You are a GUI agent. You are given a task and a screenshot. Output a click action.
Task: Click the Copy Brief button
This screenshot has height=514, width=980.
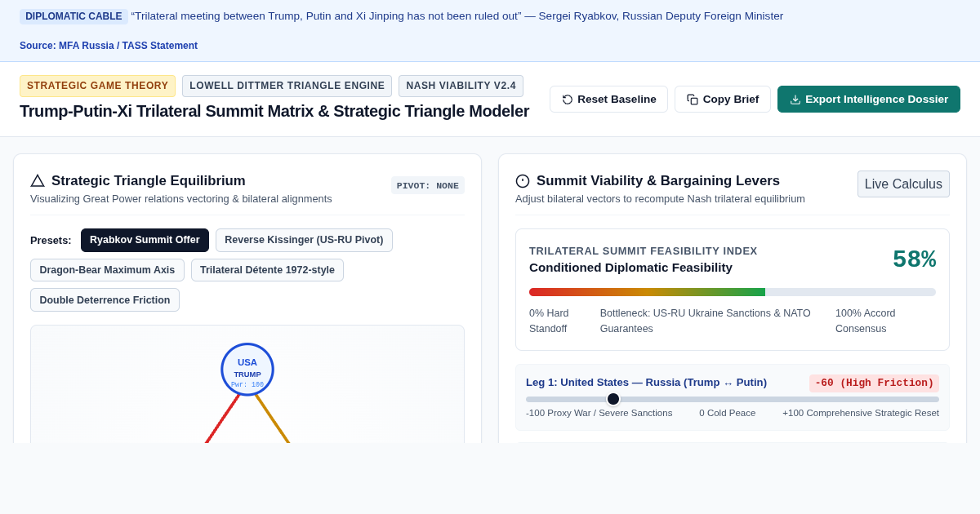tap(723, 99)
